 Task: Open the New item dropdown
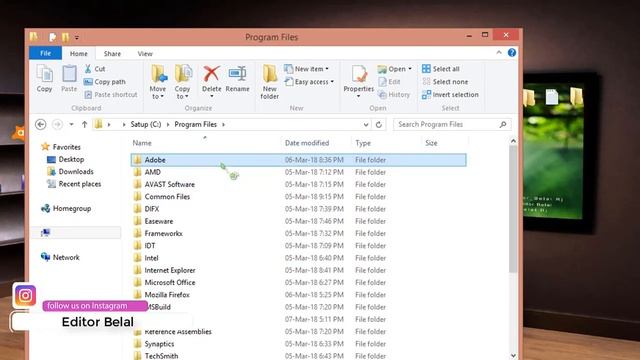pos(307,69)
